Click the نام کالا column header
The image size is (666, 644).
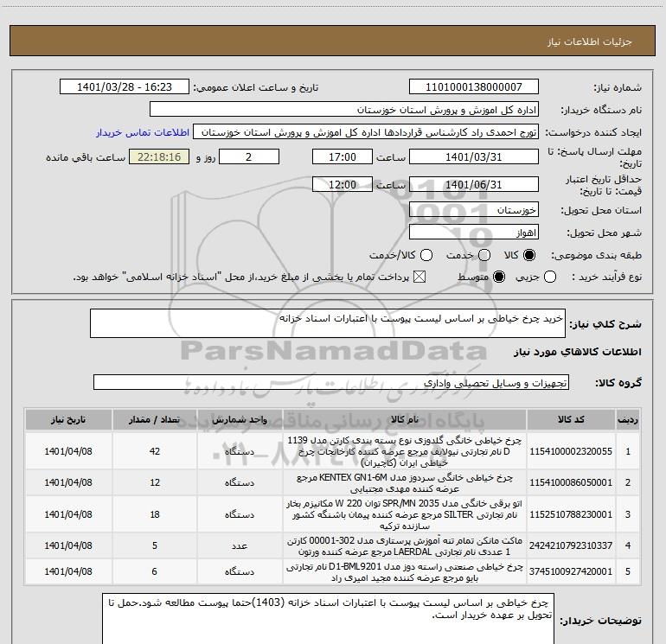pos(405,420)
